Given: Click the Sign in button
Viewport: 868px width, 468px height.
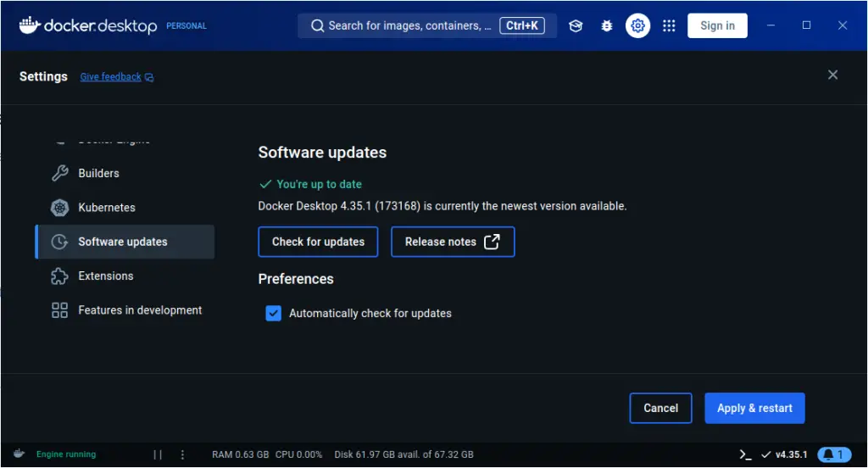Looking at the screenshot, I should point(717,25).
